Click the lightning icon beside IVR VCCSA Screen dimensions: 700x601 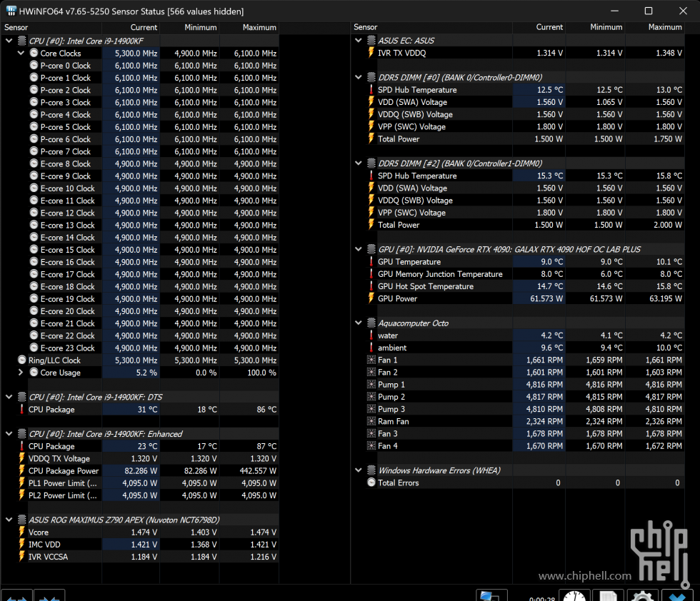pyautogui.click(x=21, y=556)
